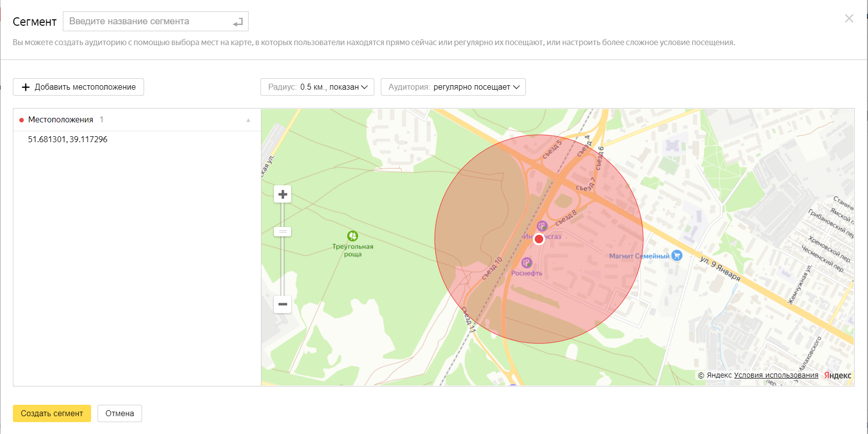This screenshot has width=868, height=434.
Task: Click the Магнит Семейный shopping cart icon
Action: pyautogui.click(x=677, y=256)
